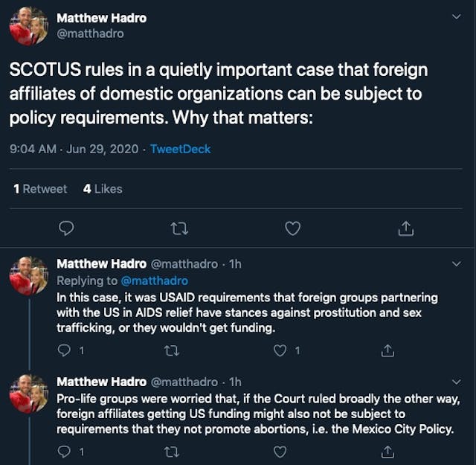
Task: View the 4 Likes list
Action: [x=103, y=189]
